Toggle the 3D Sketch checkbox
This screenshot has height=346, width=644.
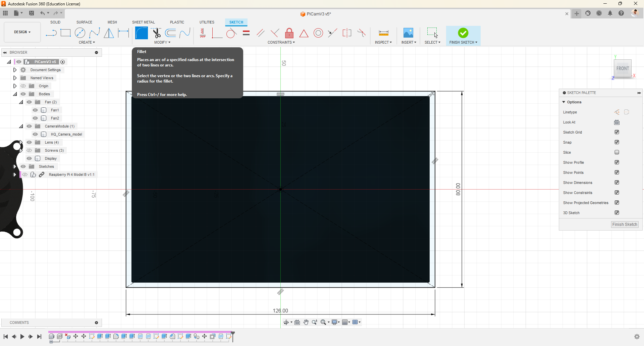[617, 213]
